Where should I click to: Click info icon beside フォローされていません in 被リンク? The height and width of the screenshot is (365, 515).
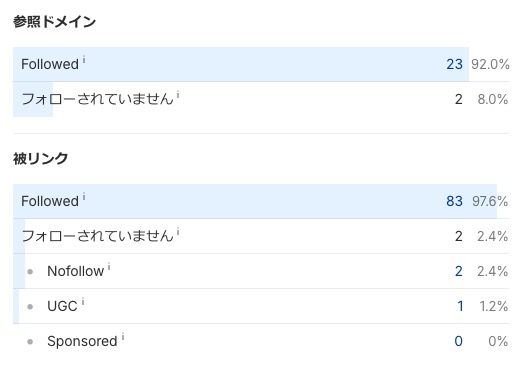click(x=178, y=232)
